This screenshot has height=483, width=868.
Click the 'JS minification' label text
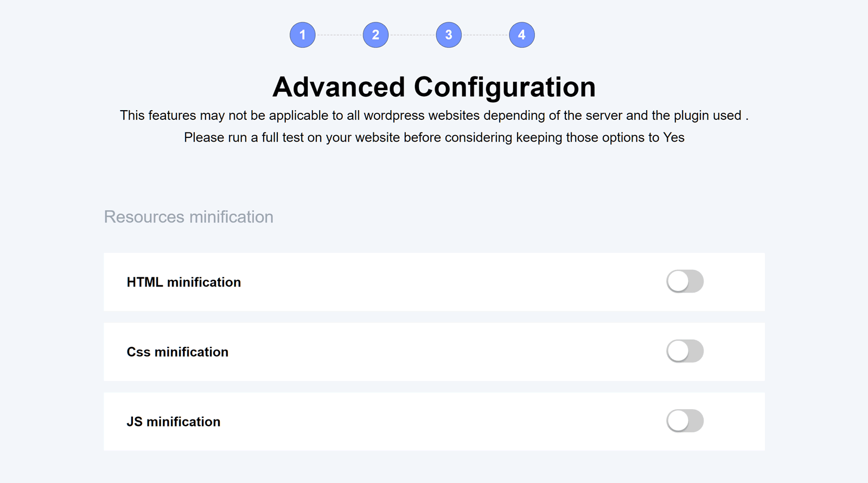(173, 422)
